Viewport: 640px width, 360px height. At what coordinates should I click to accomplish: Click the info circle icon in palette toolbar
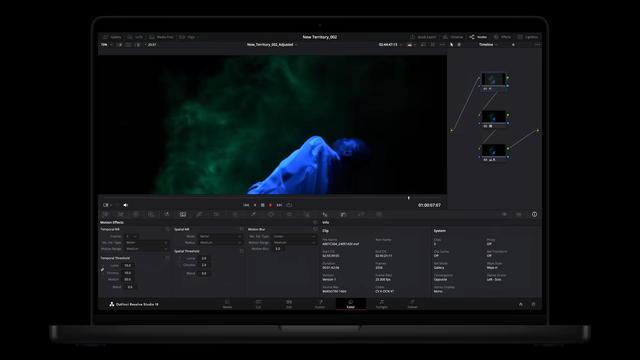click(x=534, y=214)
